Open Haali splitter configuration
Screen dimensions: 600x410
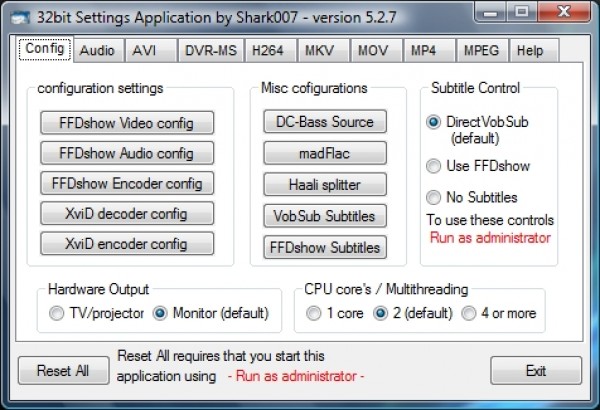[x=324, y=184]
